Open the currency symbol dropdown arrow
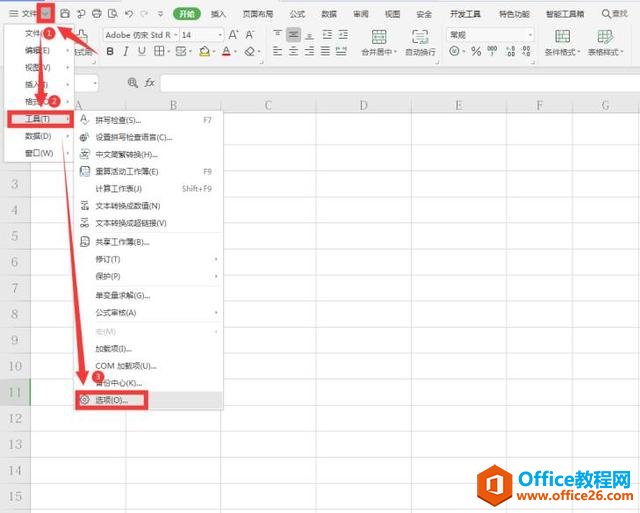The width and height of the screenshot is (640, 513). [464, 52]
